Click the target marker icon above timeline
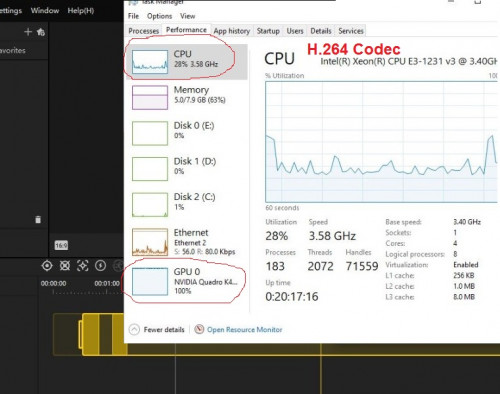The height and width of the screenshot is (394, 500). tap(47, 266)
